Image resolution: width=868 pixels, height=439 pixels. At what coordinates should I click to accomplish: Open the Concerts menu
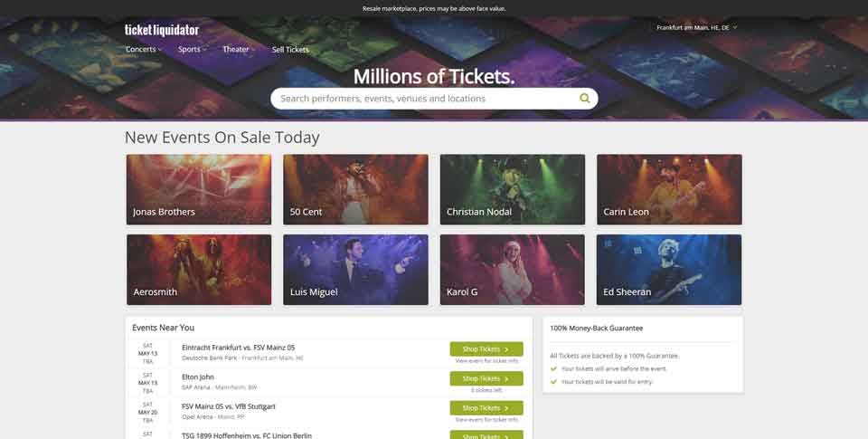(x=144, y=50)
